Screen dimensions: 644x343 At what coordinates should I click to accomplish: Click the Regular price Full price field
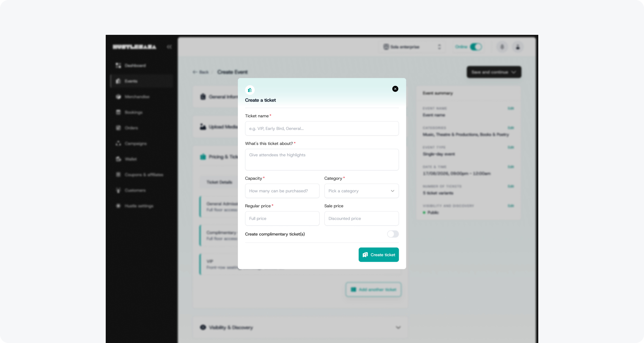point(282,218)
